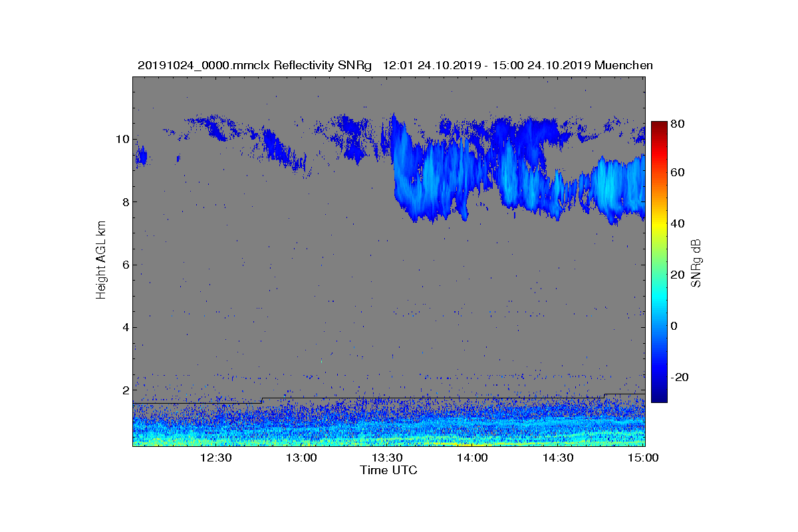Click the height tick label 10

point(122,139)
